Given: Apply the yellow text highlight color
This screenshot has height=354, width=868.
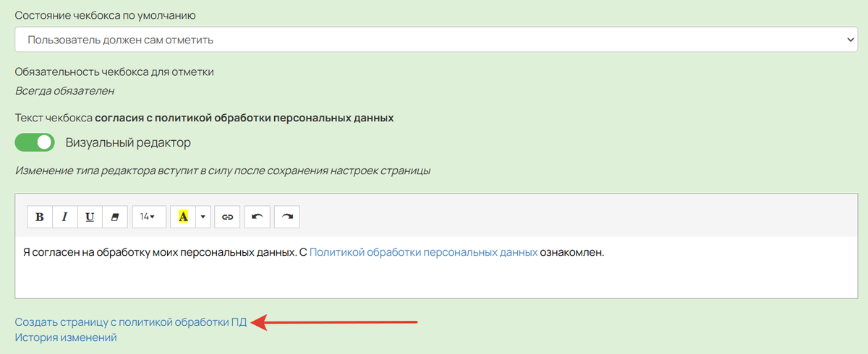Looking at the screenshot, I should click(x=183, y=217).
